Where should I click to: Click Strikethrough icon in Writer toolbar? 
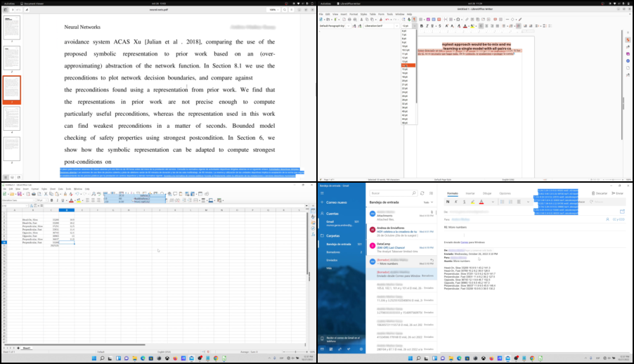click(x=440, y=26)
